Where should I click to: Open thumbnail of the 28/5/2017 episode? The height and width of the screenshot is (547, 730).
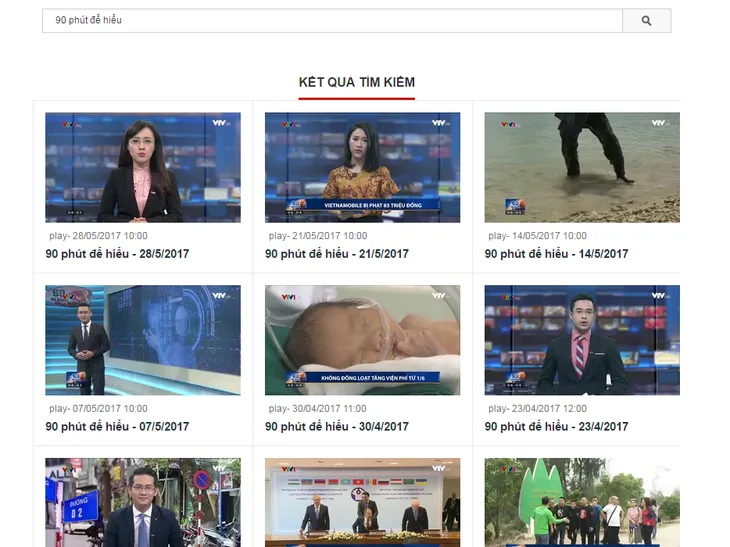coord(143,167)
